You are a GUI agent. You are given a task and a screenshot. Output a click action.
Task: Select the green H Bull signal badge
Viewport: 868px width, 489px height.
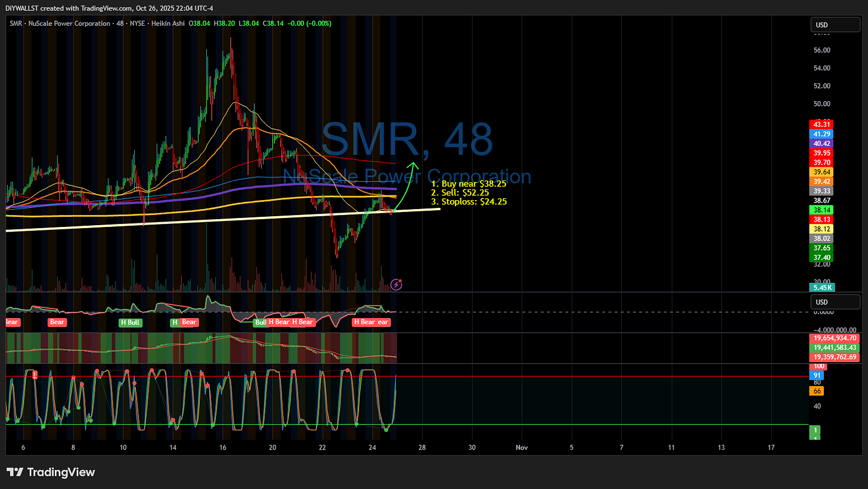coord(130,322)
